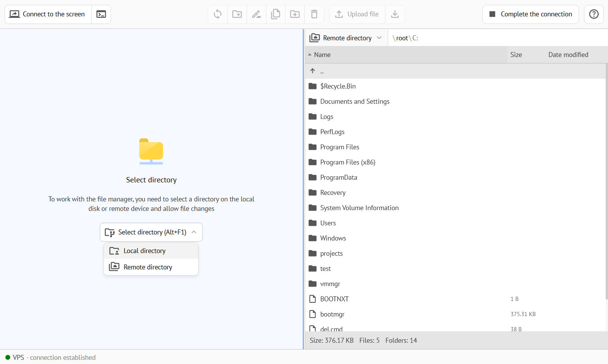Click the new folder icon
Screen dimensions: 608x364
tap(237, 14)
